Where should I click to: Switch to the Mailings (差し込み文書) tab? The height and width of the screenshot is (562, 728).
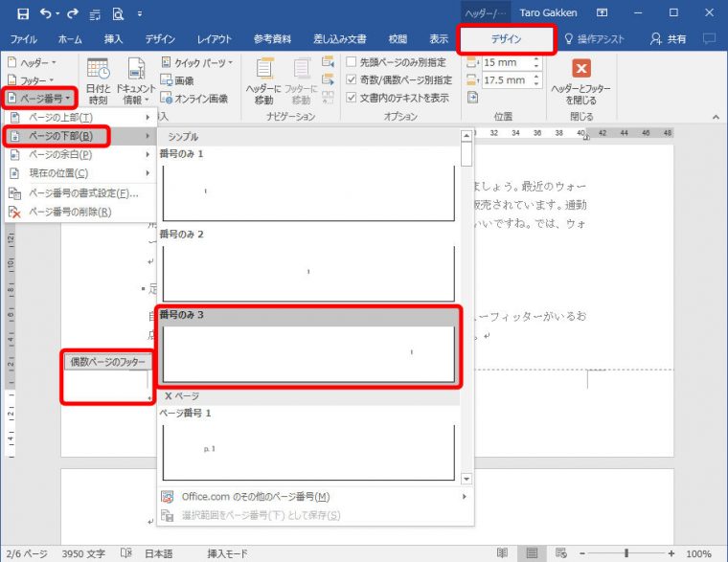(x=339, y=39)
